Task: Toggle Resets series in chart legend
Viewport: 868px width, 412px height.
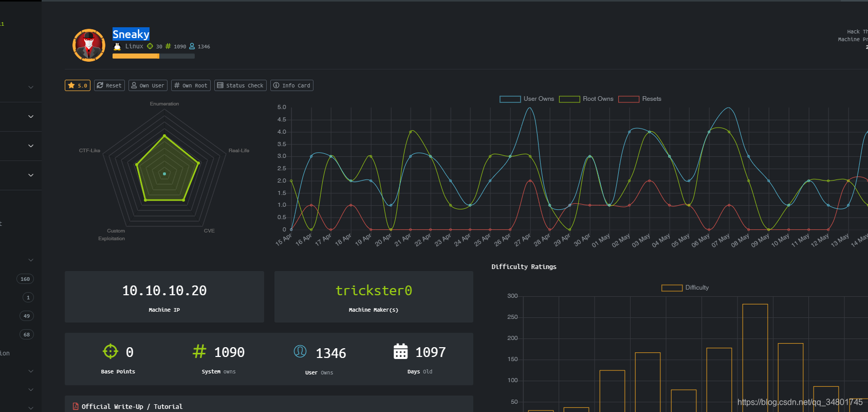Action: click(x=640, y=99)
